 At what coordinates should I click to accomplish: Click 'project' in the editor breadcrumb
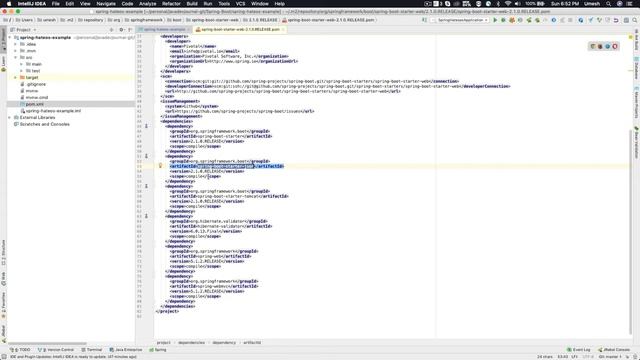(x=164, y=342)
